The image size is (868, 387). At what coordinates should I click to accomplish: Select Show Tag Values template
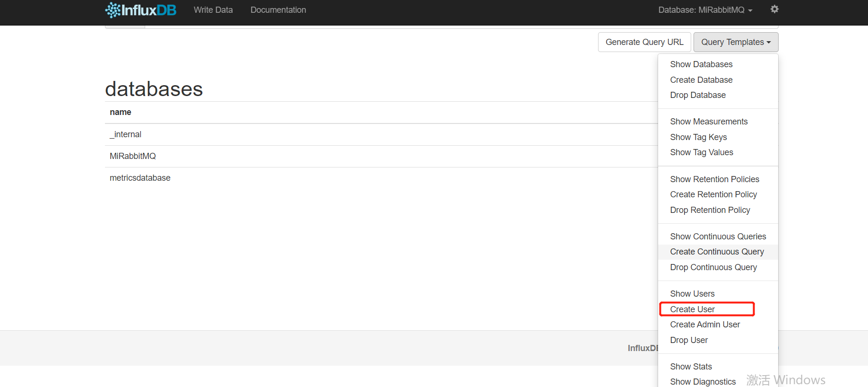click(x=718, y=152)
